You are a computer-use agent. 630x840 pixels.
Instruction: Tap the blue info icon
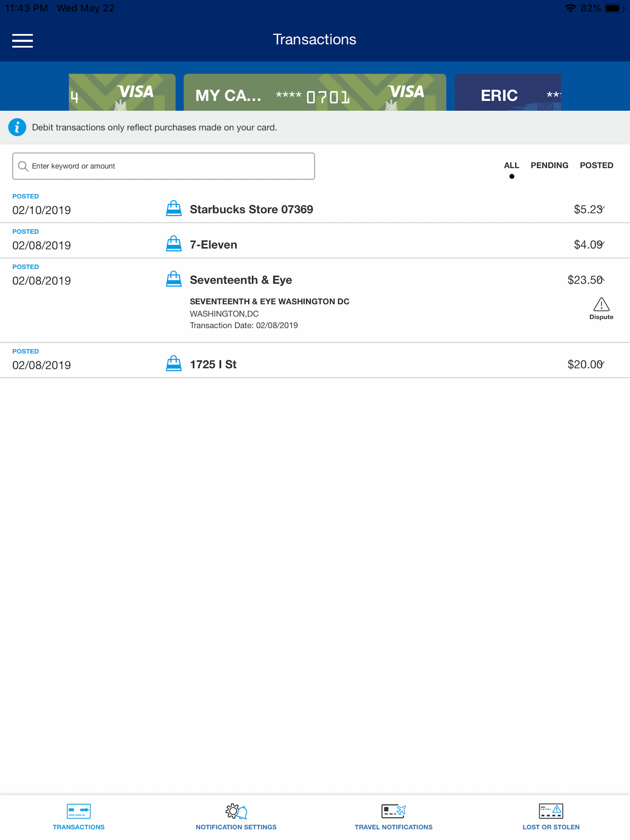tap(17, 127)
